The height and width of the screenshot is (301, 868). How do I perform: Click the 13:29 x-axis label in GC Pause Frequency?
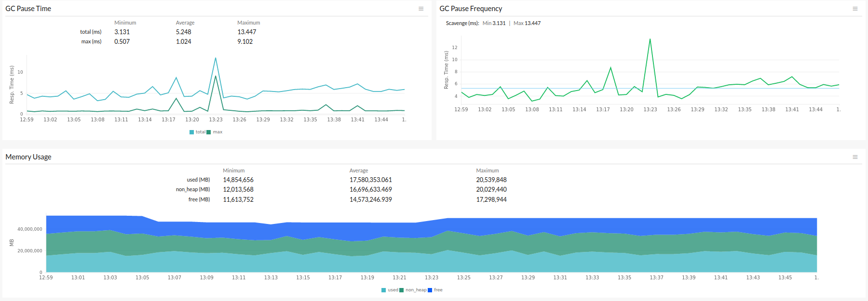coord(697,110)
